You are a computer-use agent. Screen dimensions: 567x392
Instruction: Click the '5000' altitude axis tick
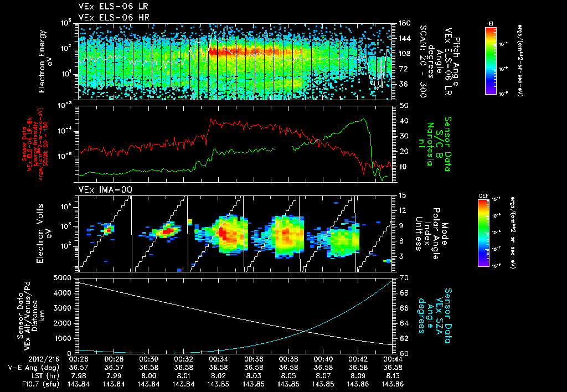63,278
